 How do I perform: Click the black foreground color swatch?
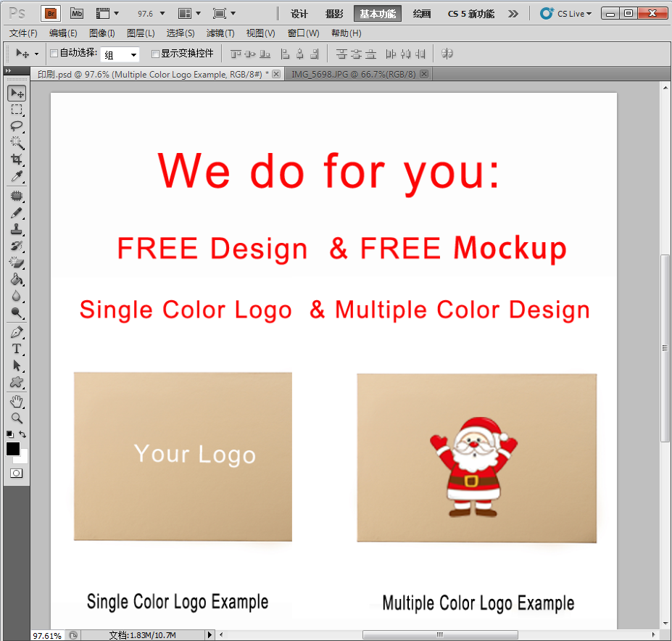[x=13, y=450]
